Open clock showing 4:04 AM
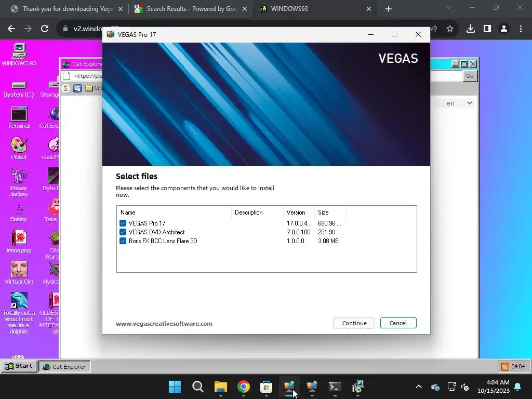532x399 pixels. [494, 387]
